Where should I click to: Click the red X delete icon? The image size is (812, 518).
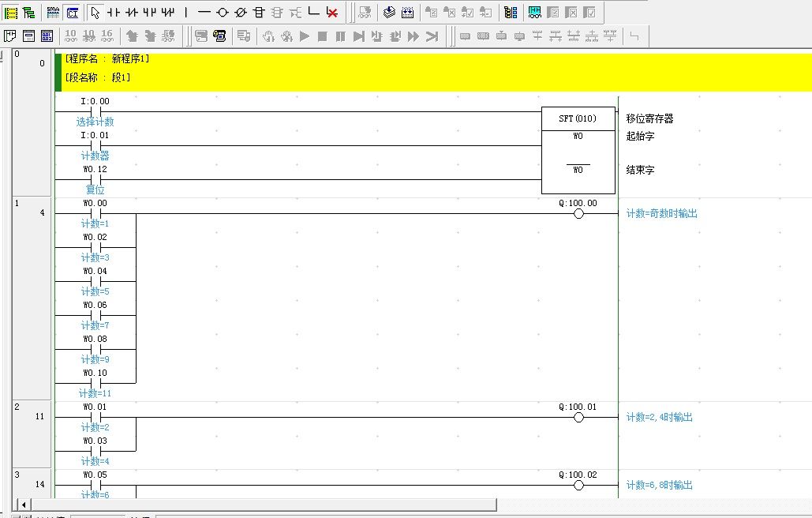tap(332, 13)
